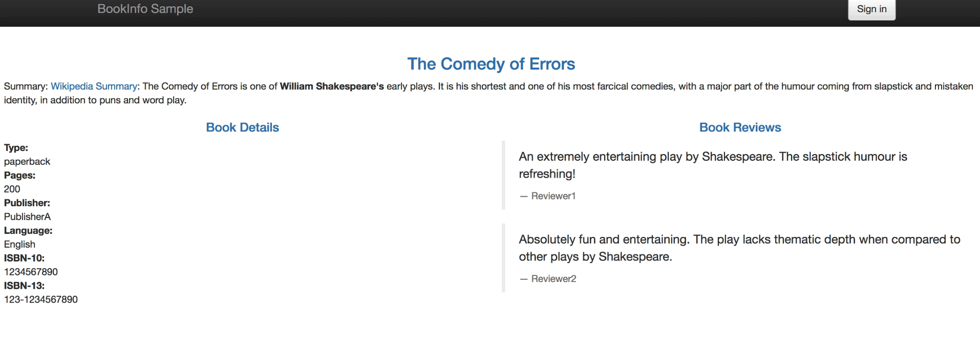The image size is (980, 348).
Task: Click the Language: label
Action: pos(28,231)
